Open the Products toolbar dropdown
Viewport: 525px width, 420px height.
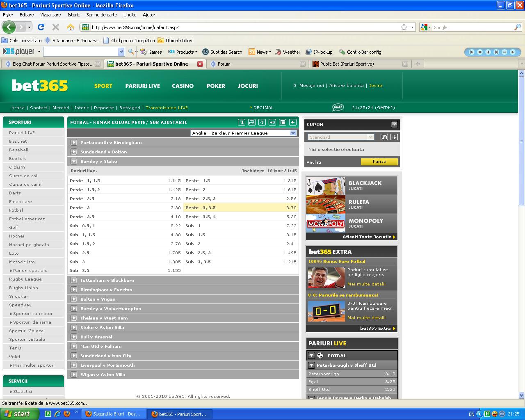(x=183, y=52)
